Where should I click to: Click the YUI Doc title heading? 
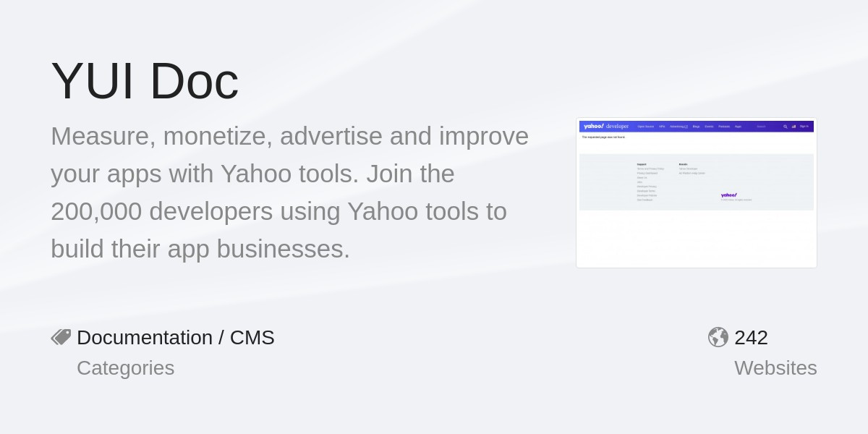coord(145,80)
